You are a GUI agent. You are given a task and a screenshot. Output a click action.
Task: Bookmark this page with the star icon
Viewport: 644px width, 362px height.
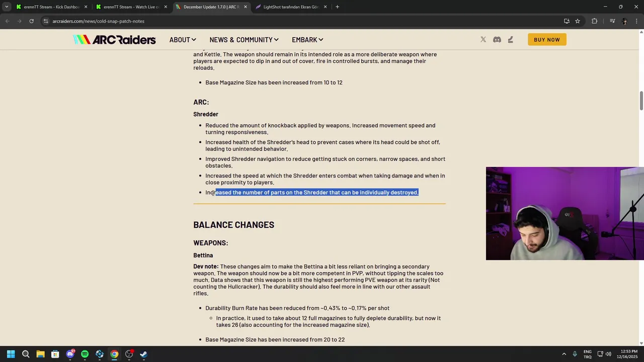click(x=578, y=21)
